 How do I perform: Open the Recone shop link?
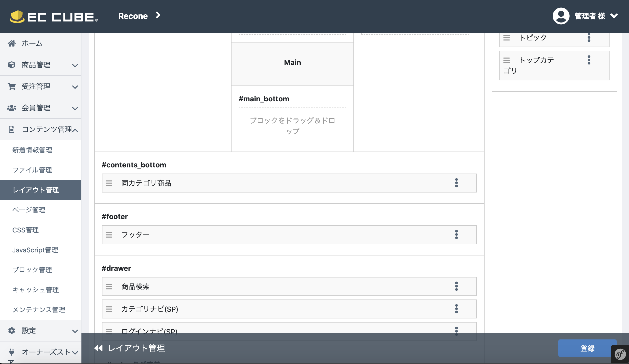[133, 16]
